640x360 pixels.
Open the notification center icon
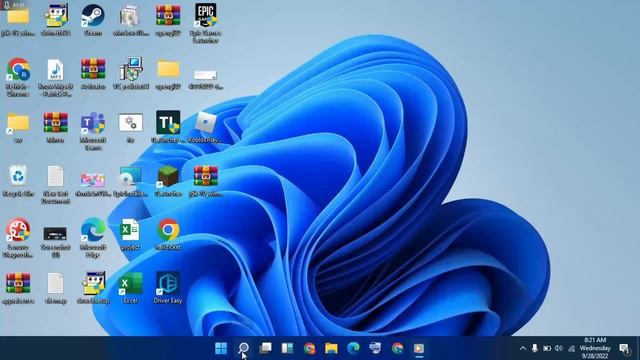[624, 348]
